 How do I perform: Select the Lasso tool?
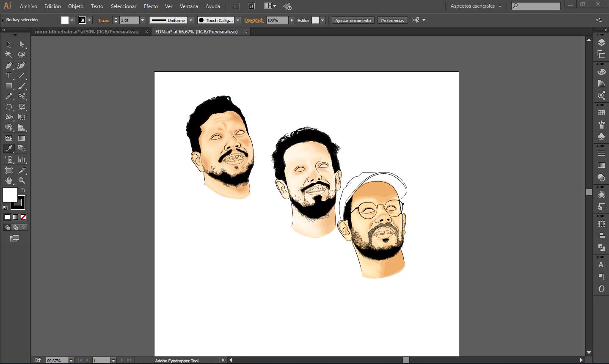coord(22,55)
